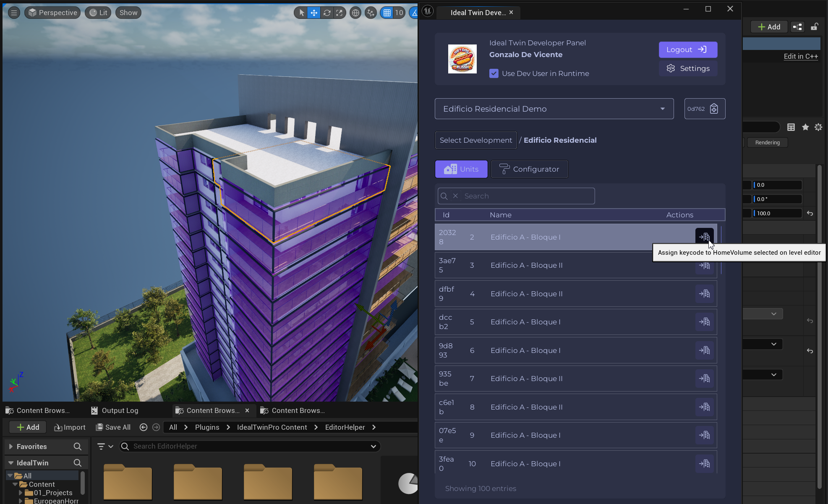Switch to the Configurator tab
The image size is (828, 504).
529,169
